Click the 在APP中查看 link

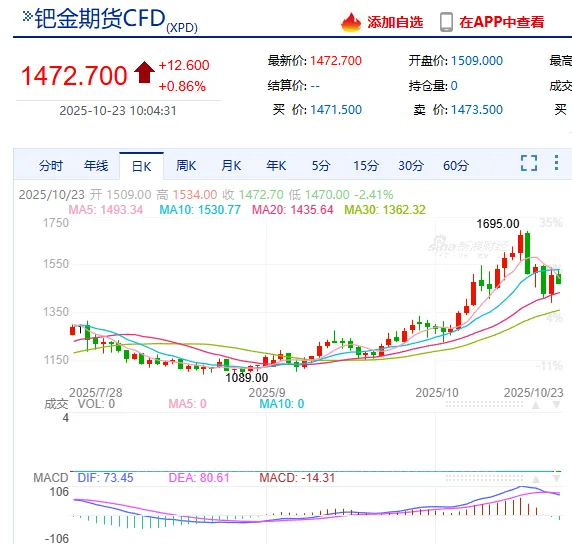tap(502, 22)
